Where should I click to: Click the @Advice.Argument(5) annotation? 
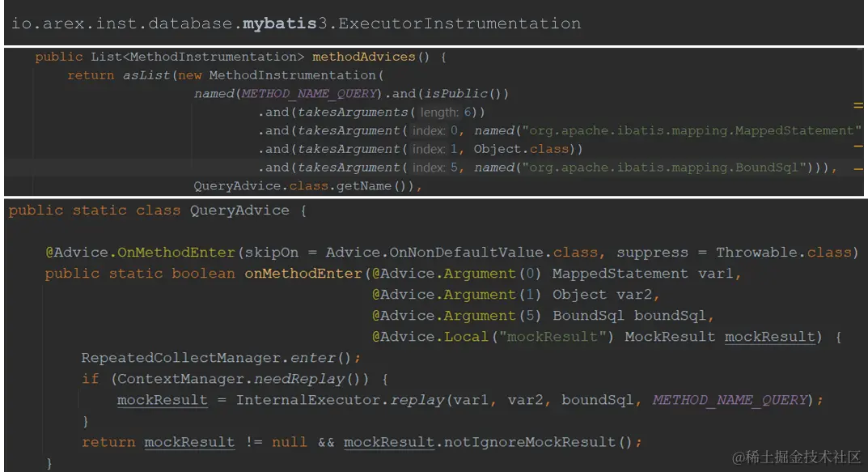[457, 316]
